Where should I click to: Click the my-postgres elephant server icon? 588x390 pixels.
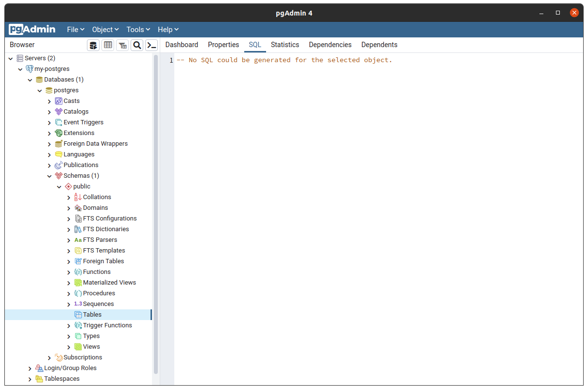click(x=30, y=69)
